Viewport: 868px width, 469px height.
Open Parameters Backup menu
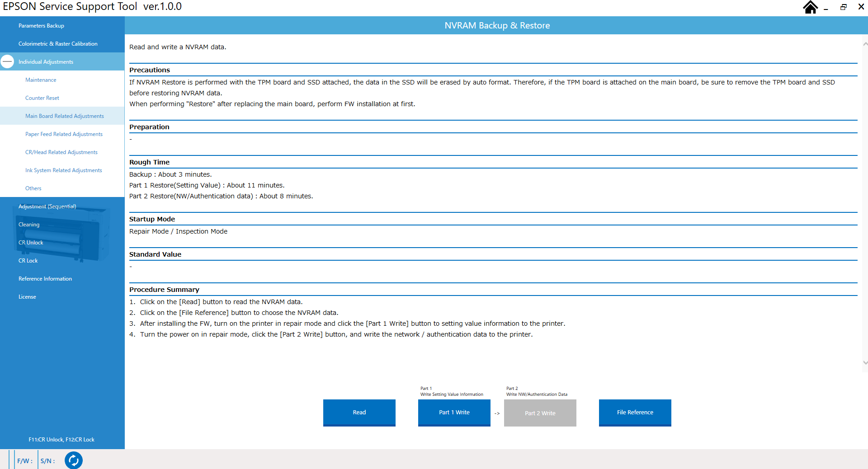click(x=62, y=26)
